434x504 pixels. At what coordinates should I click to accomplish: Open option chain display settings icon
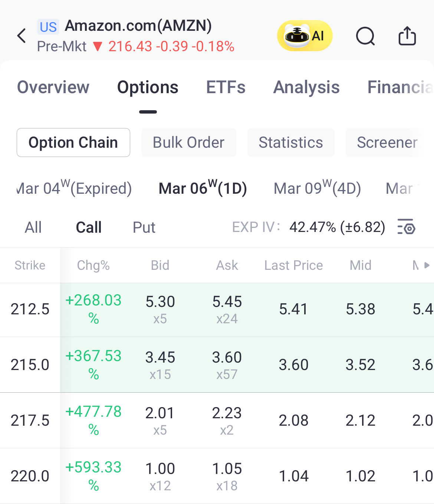[x=406, y=227]
